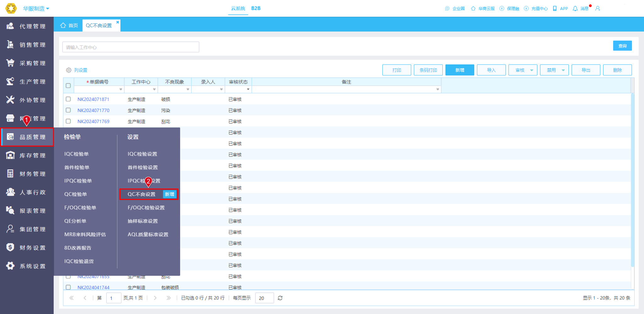The width and height of the screenshot is (644, 314).
Task: Open the NK2024071871 document link
Action: click(93, 99)
